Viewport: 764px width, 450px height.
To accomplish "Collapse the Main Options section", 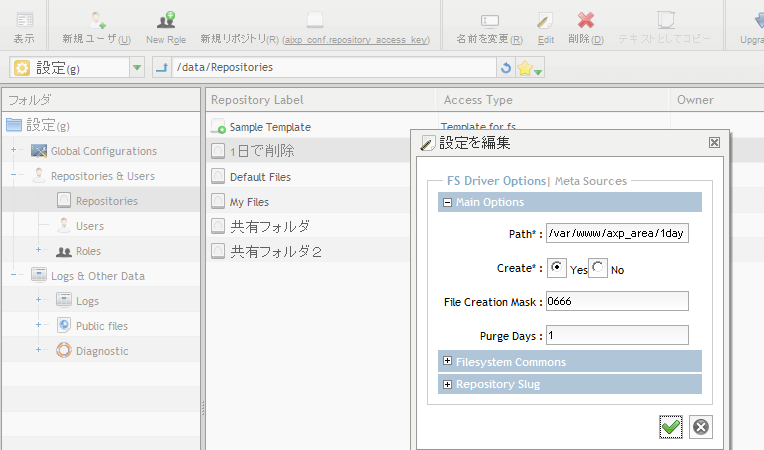I will pyautogui.click(x=447, y=202).
